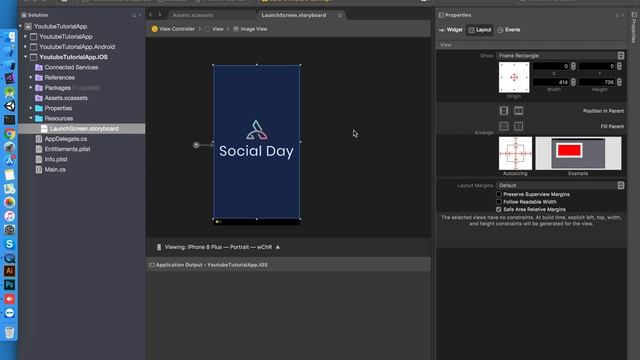This screenshot has width=640, height=360.
Task: Navigate back with the left arrow
Action: [151, 15]
